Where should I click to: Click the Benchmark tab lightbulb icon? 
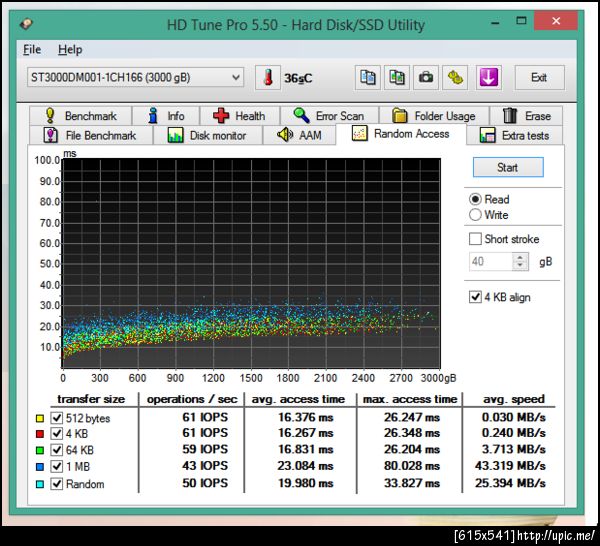click(x=50, y=115)
